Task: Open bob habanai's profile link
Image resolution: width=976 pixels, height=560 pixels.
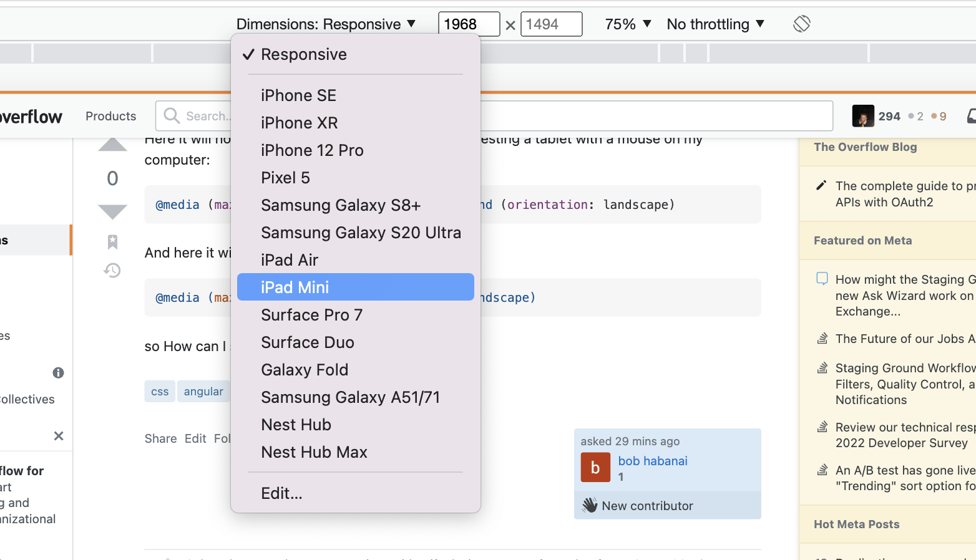Action: 653,461
